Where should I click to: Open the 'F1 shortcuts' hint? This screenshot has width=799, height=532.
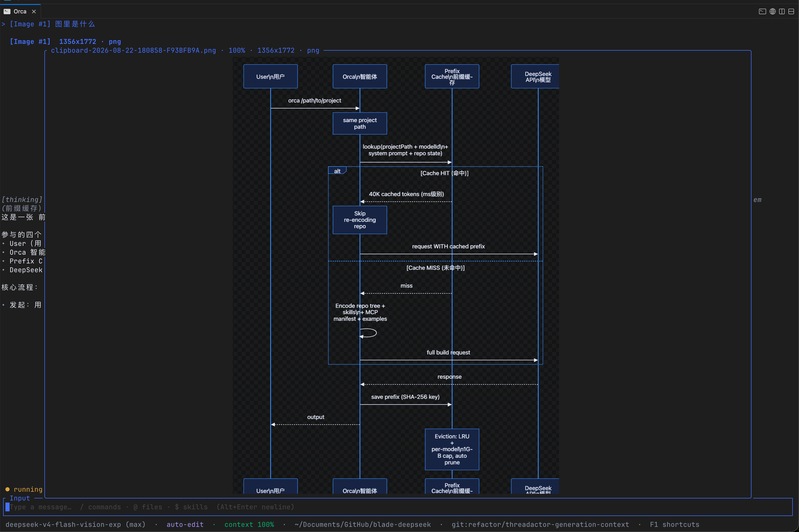675,525
